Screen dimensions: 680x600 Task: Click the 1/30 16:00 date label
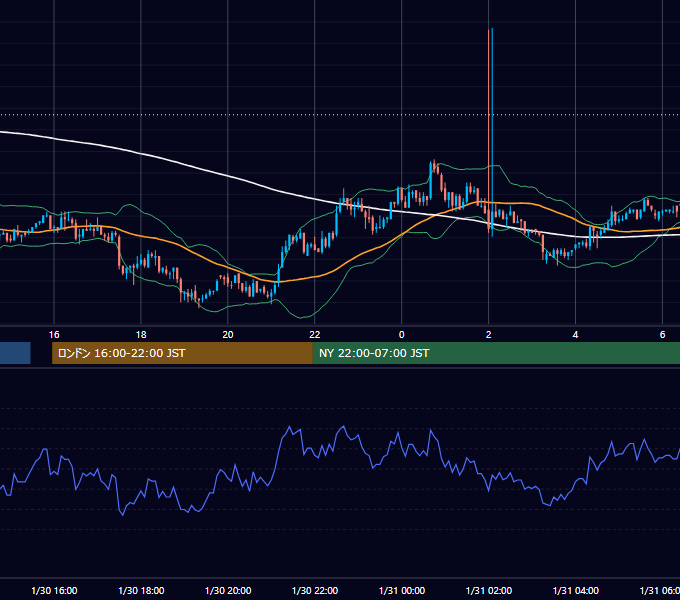tap(54, 590)
